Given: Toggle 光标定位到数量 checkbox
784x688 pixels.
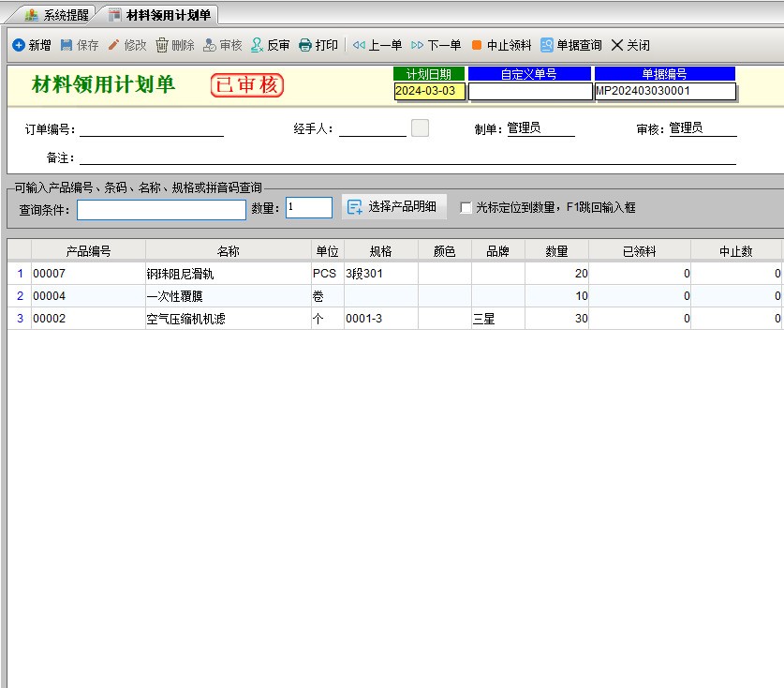Looking at the screenshot, I should [466, 208].
